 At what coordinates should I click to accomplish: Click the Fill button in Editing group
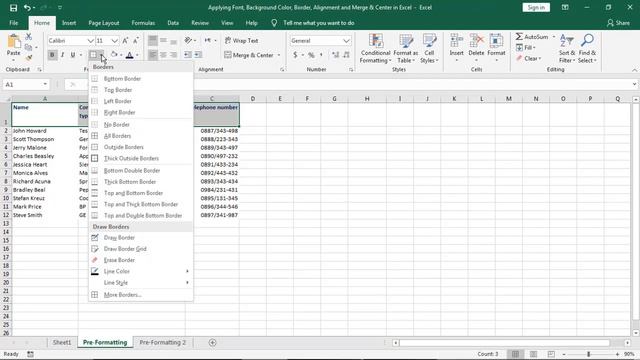click(526, 48)
